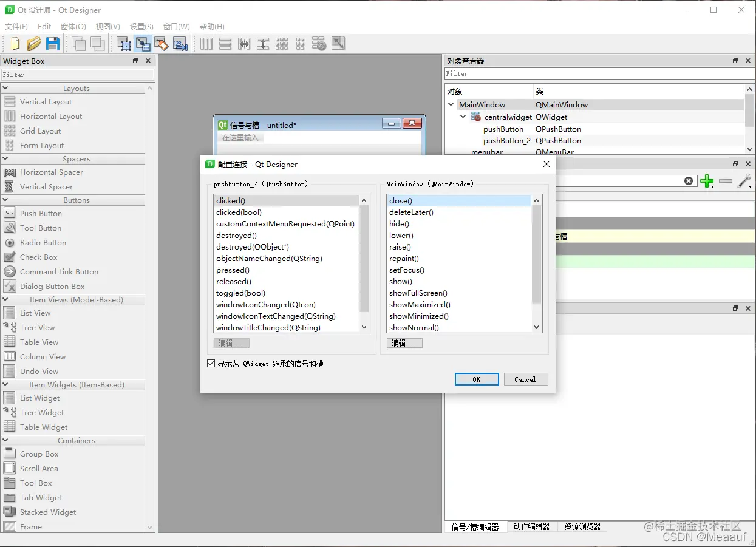Open the Edit menu
Screen dimensions: 756x547
point(44,27)
